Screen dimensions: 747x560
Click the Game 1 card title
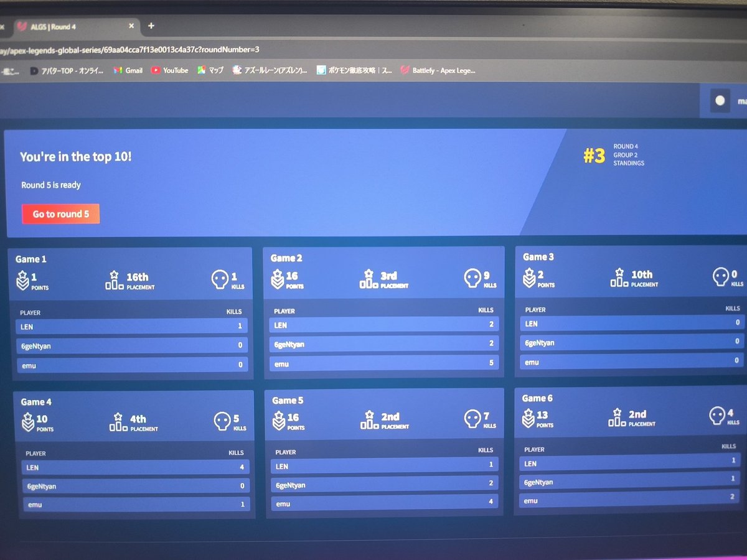point(31,259)
